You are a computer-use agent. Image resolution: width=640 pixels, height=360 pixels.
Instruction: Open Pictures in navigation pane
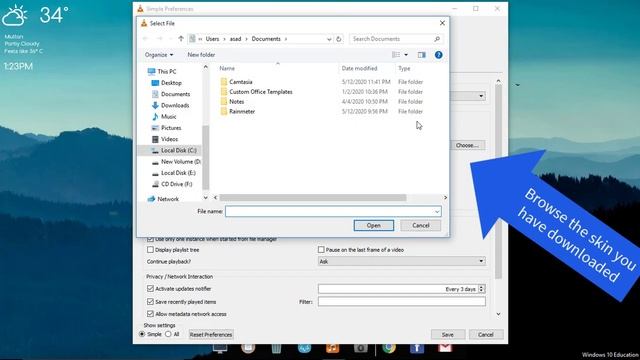click(x=167, y=128)
